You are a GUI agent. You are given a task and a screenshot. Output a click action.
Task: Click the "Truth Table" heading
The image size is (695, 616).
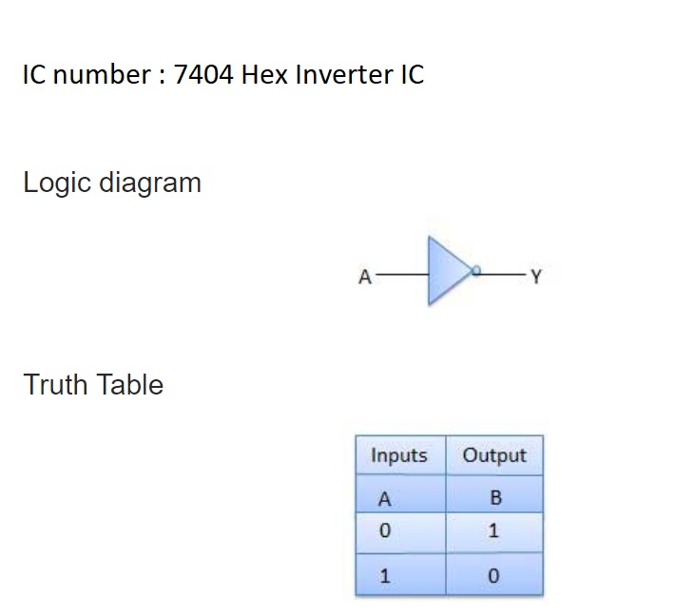[x=93, y=385]
